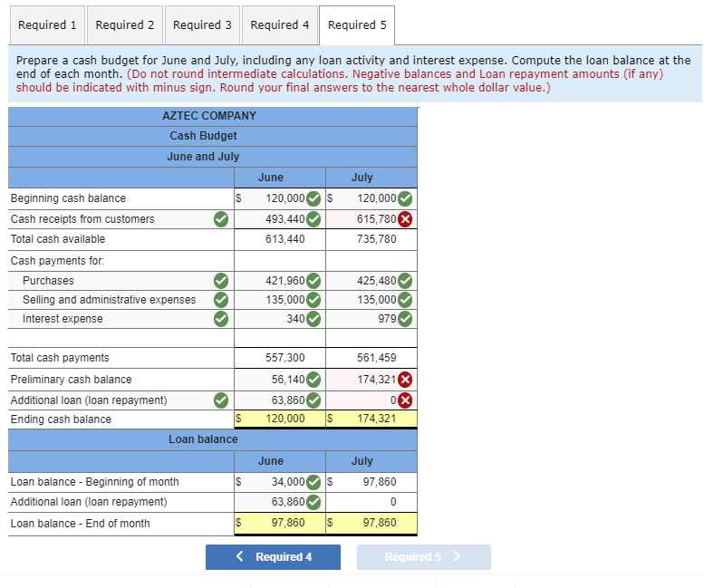Click the Beginning cash balance label
This screenshot has width=704, height=588.
[68, 198]
